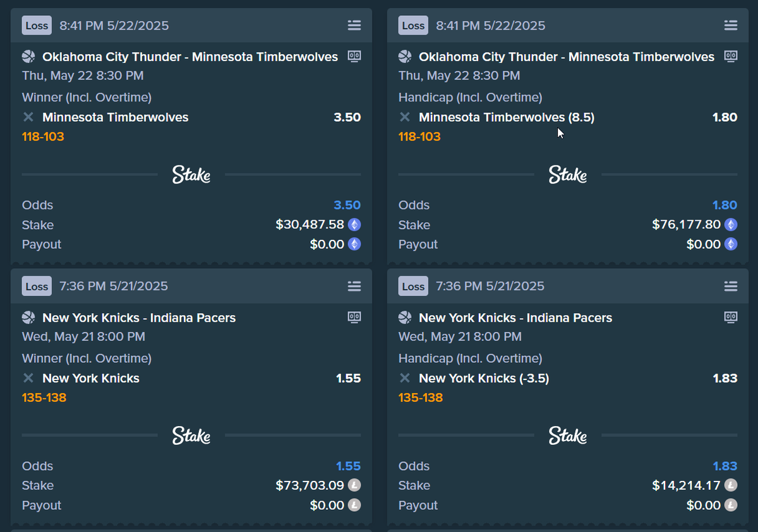Click blue odds value 1.55

(348, 466)
